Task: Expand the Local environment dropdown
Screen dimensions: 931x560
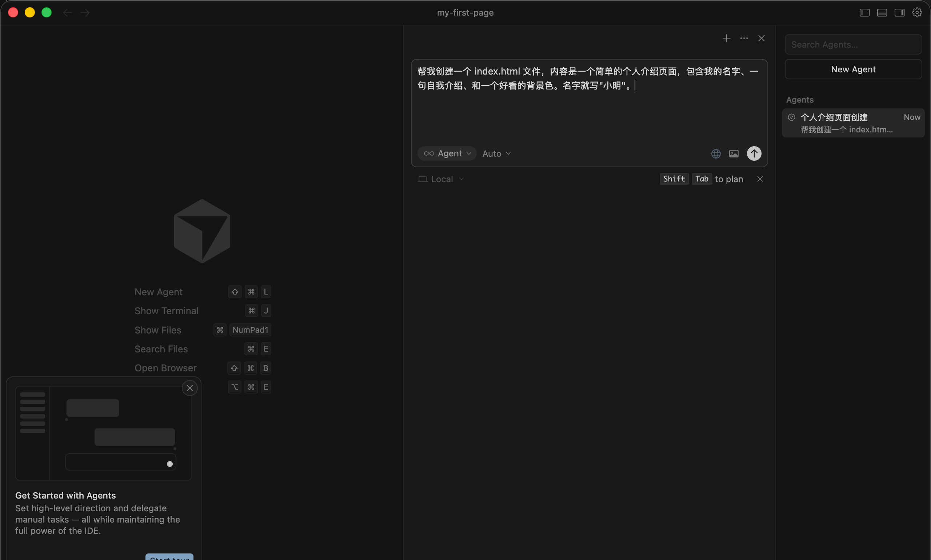Action: click(440, 179)
